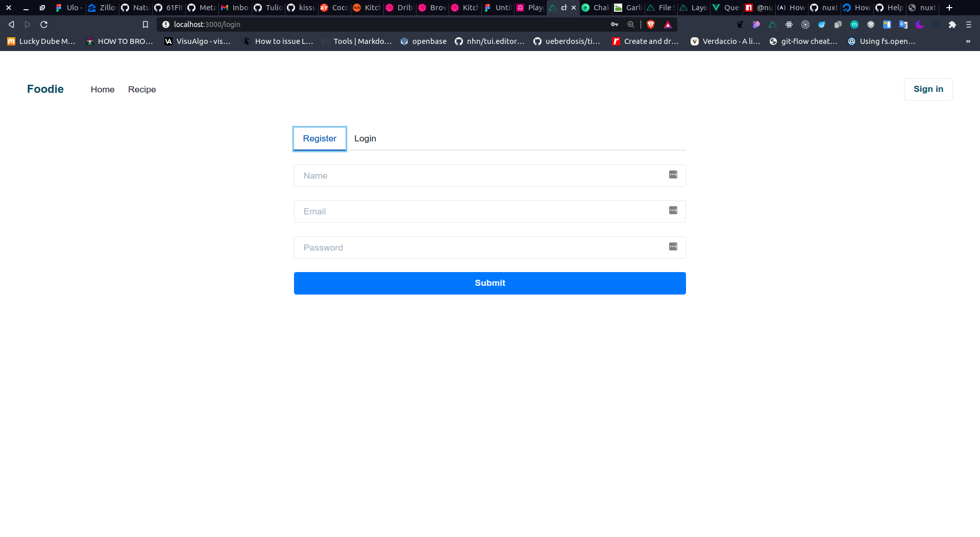Click the zoom magnifier icon in address bar

pyautogui.click(x=631, y=25)
